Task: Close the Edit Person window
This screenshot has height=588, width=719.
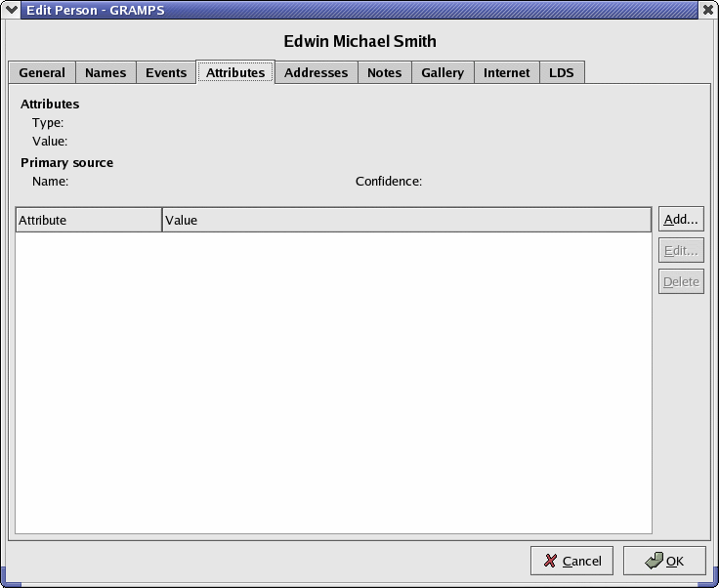Action: pos(706,10)
